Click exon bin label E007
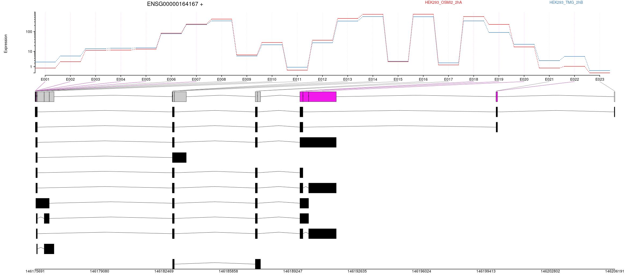This screenshot has height=276, width=644. click(196, 79)
